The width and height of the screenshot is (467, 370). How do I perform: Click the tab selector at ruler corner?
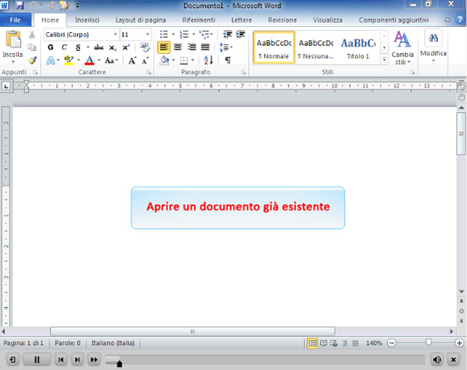(x=6, y=86)
